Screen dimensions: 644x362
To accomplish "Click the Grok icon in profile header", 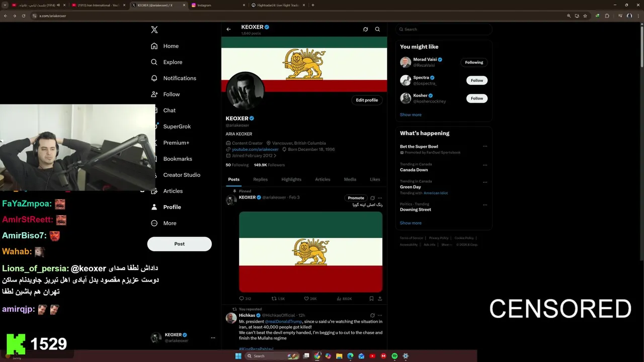I will coord(365,29).
